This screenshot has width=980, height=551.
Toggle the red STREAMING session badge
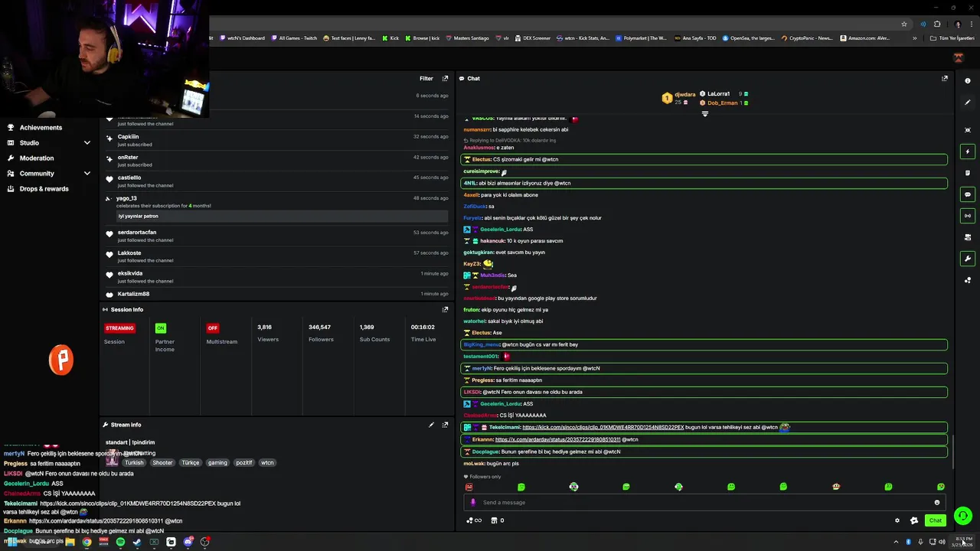119,328
